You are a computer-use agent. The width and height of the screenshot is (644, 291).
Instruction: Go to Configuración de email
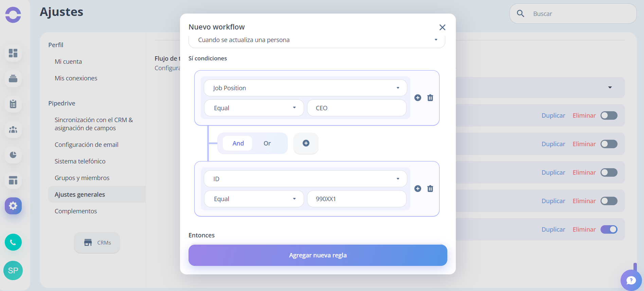pos(87,145)
